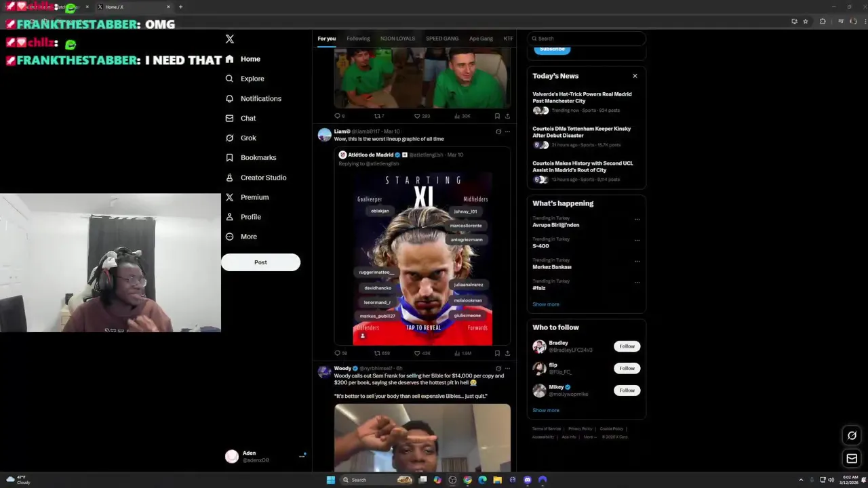Open the floating Grok button
Viewport: 868px width, 488px height.
point(852,436)
